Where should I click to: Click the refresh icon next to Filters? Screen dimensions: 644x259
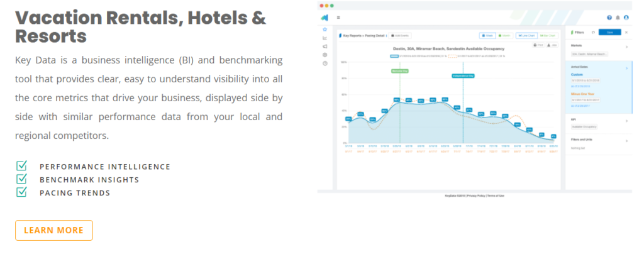(593, 32)
